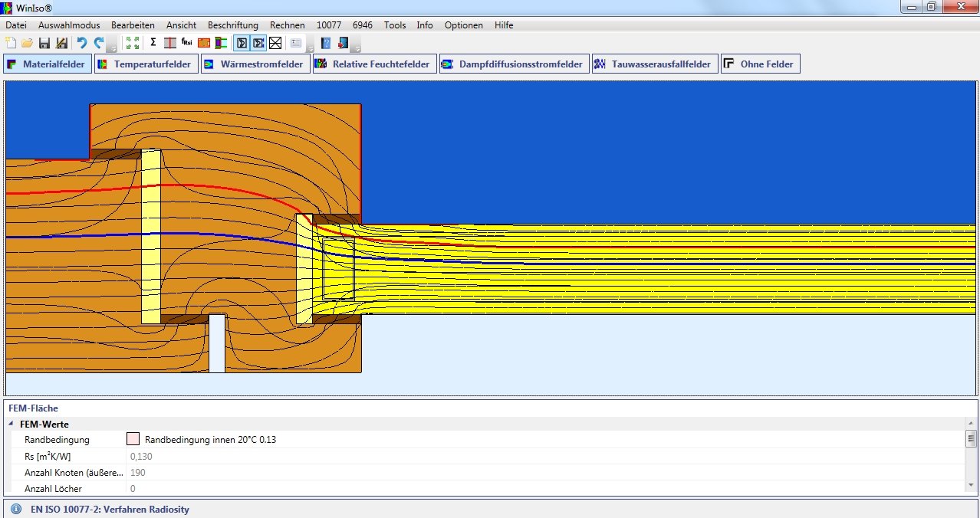
Task: Click the exit door icon
Action: click(343, 43)
